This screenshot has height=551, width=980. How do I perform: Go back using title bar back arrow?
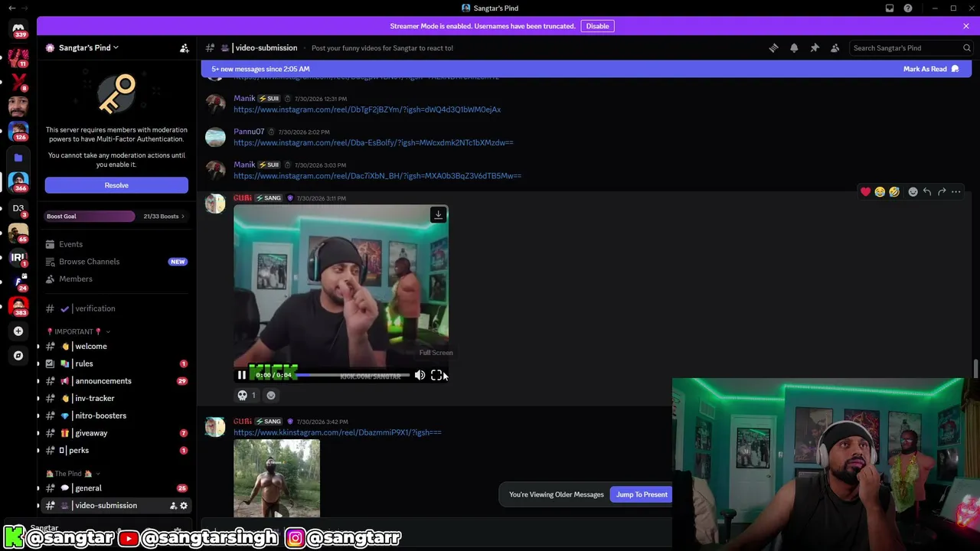tap(11, 8)
